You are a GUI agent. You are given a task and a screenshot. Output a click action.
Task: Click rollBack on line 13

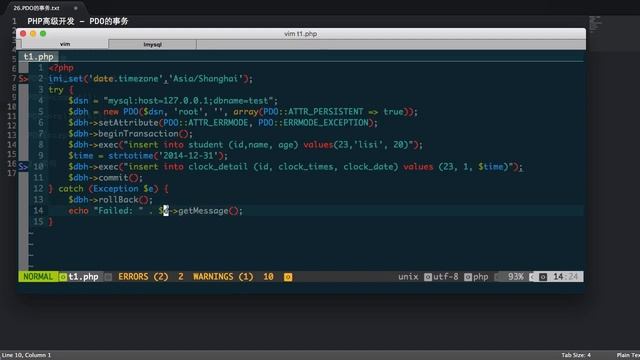[118, 200]
